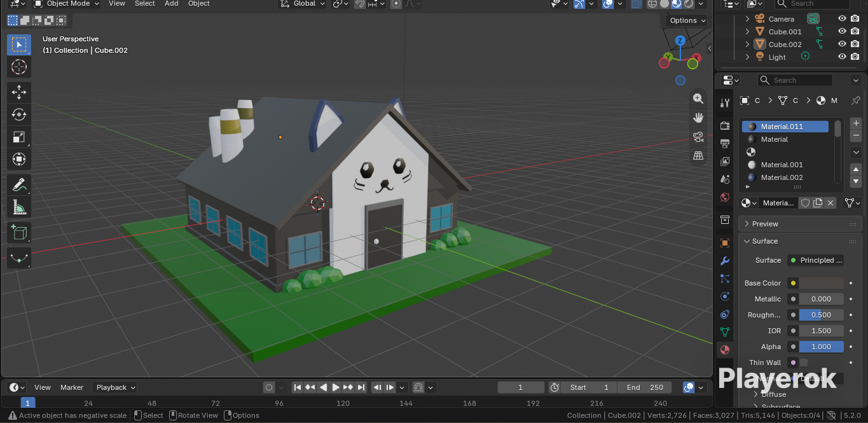Expand the Light item in outliner

747,57
